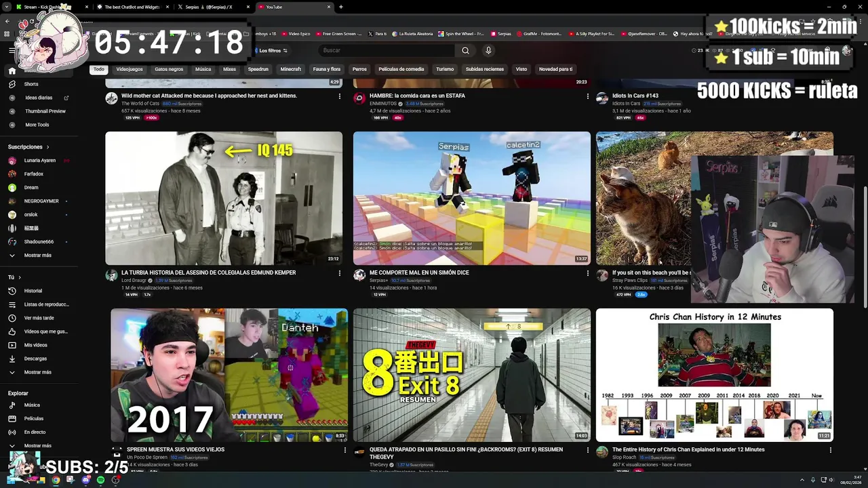Open new browser tab with plus
The image size is (868, 488).
(x=340, y=7)
